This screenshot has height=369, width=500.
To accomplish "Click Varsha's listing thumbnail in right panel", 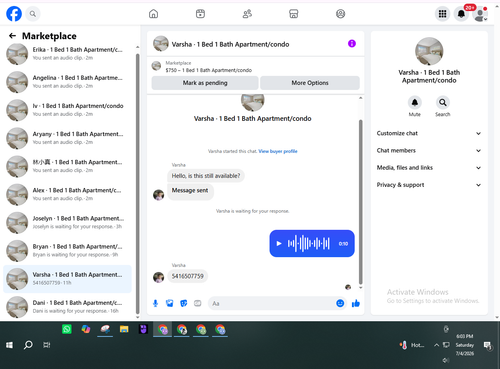I will tap(429, 51).
